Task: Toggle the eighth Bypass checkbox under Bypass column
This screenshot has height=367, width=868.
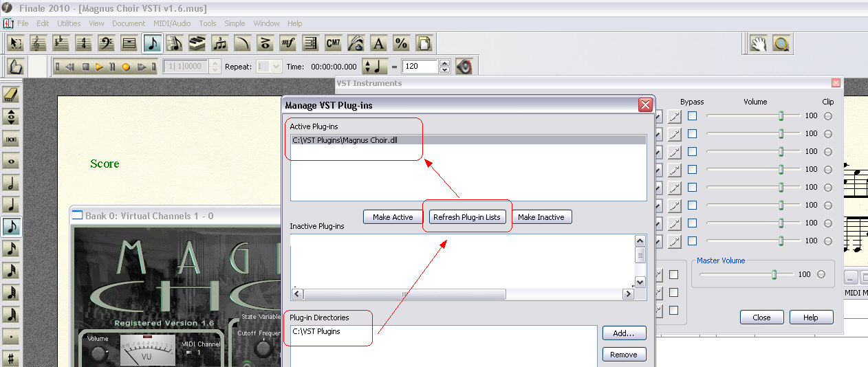Action: pyautogui.click(x=693, y=241)
